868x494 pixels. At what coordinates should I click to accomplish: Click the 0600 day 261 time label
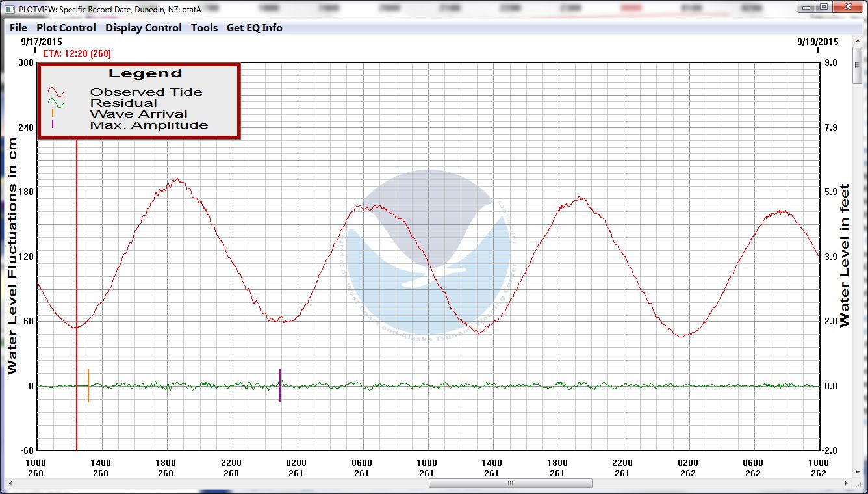[362, 468]
